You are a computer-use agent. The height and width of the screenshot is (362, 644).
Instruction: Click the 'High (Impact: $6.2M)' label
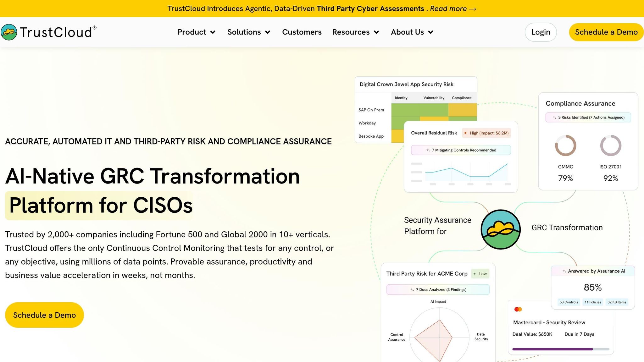click(x=486, y=133)
